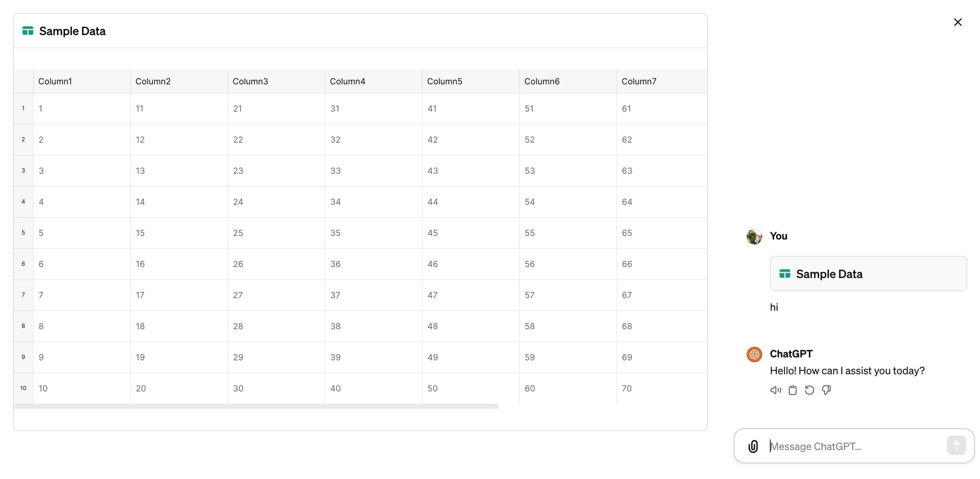
Task: Click the cell containing 36
Action: click(x=373, y=264)
